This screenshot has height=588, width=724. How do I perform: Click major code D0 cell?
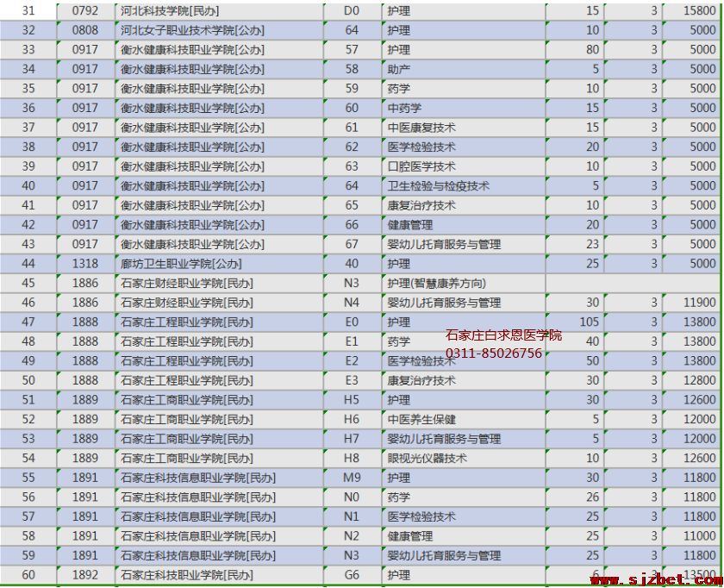(353, 11)
